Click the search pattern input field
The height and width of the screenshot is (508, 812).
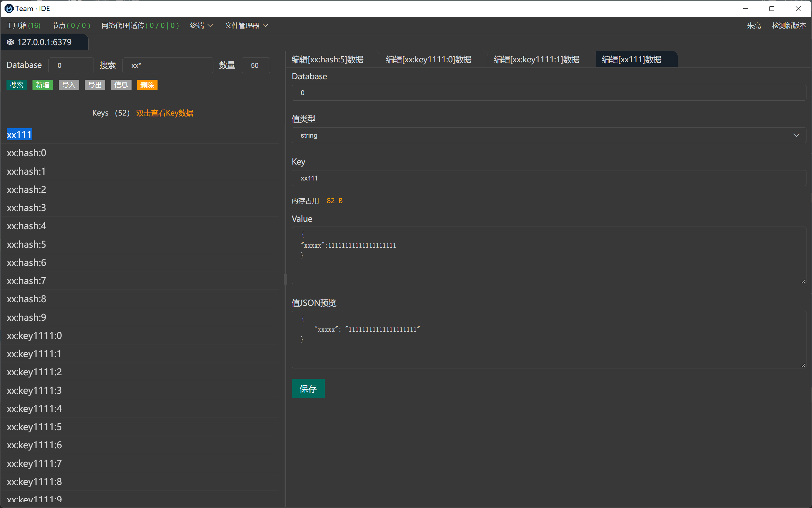(x=167, y=66)
